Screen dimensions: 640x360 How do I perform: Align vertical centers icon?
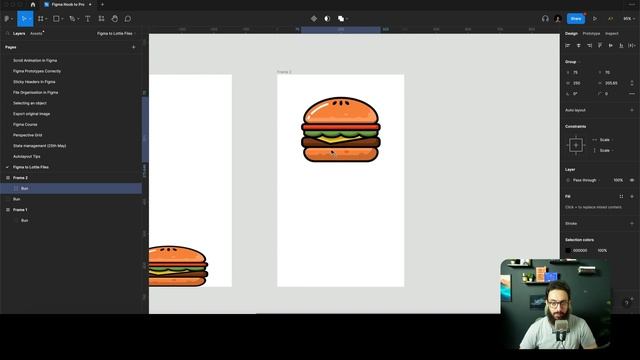tap(611, 46)
